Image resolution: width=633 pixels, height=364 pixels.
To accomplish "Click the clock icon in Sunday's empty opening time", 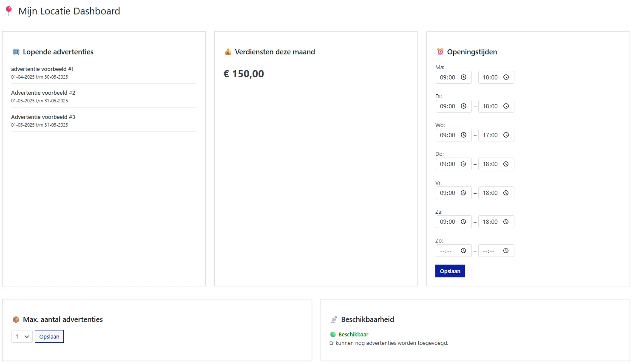I will 463,251.
